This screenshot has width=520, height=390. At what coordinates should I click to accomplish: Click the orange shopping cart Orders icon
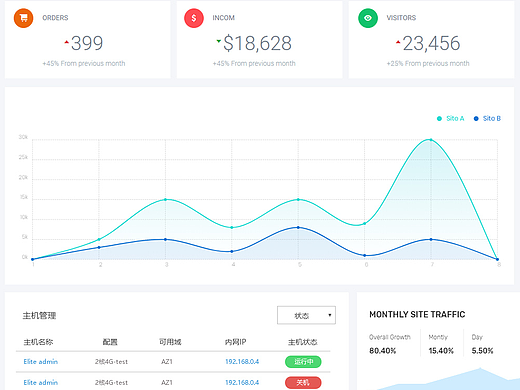[x=23, y=18]
